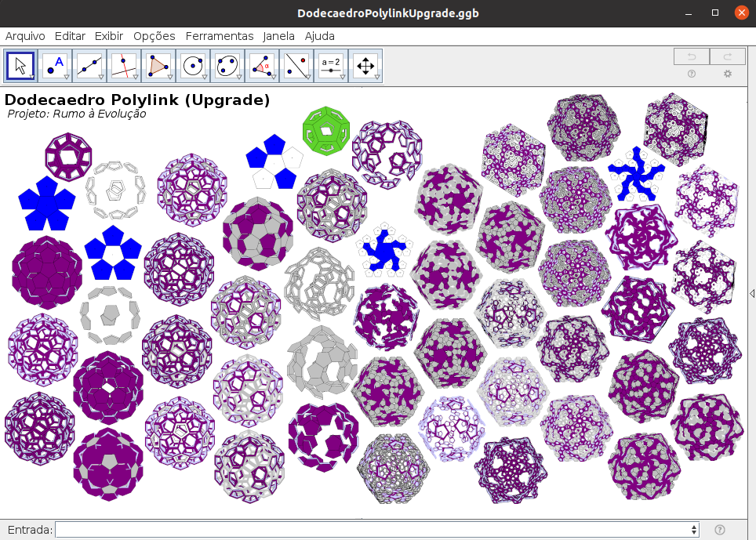Open toolbar help question-mark icon
756x540 pixels.
tap(692, 74)
